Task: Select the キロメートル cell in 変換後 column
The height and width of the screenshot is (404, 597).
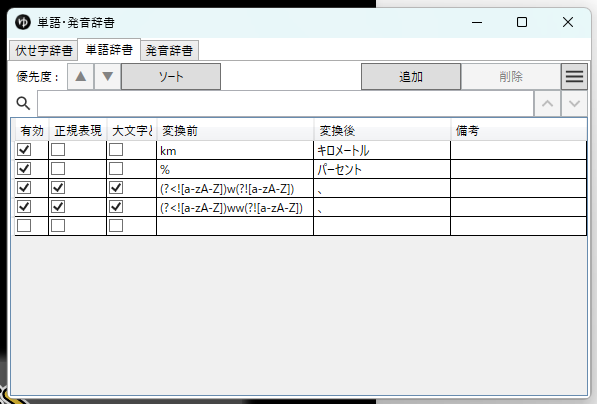Action: coord(382,150)
